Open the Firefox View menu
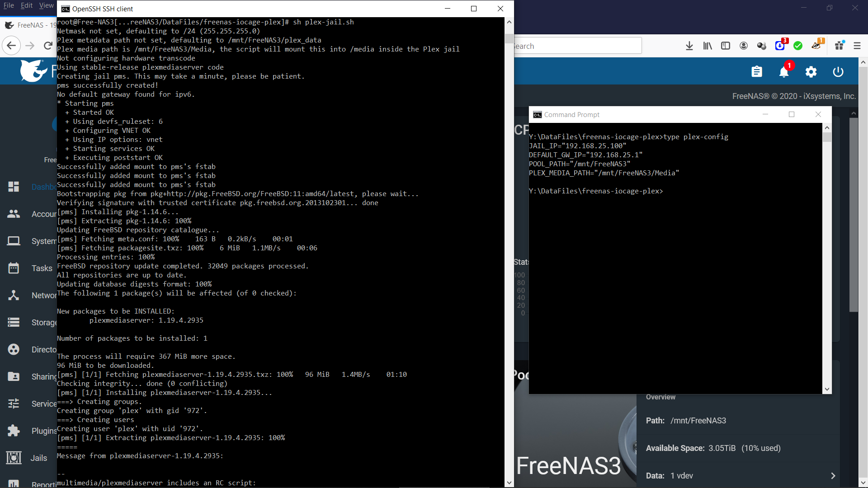Viewport: 868px width, 488px height. point(46,5)
